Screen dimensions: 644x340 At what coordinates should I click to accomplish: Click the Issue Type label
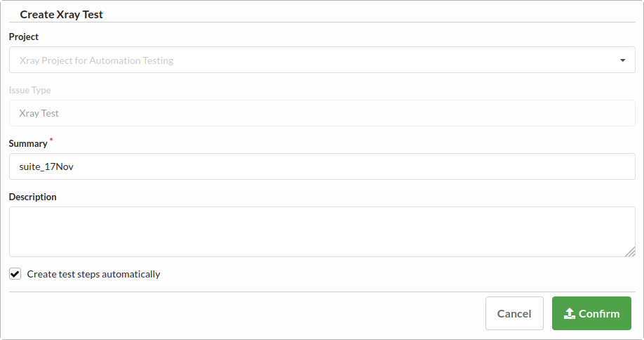[x=30, y=90]
